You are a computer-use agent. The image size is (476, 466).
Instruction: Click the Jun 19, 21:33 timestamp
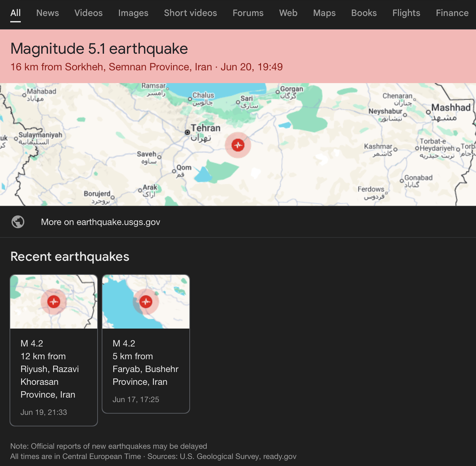click(44, 412)
